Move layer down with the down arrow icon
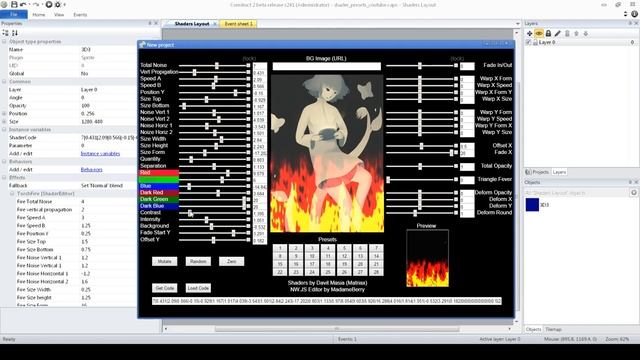The image size is (640, 360). point(586,33)
